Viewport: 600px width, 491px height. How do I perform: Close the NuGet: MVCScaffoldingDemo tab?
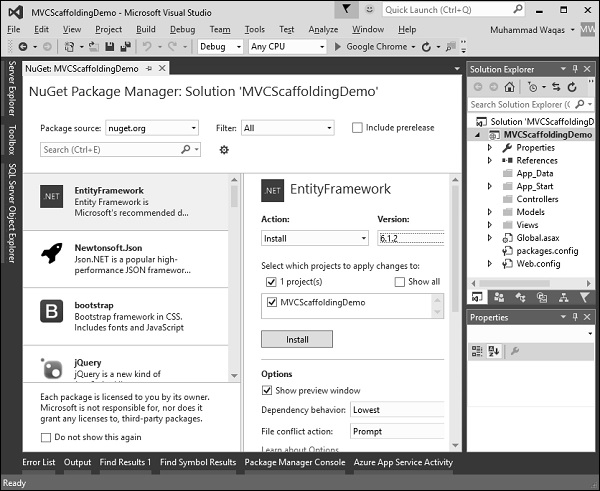coord(162,68)
